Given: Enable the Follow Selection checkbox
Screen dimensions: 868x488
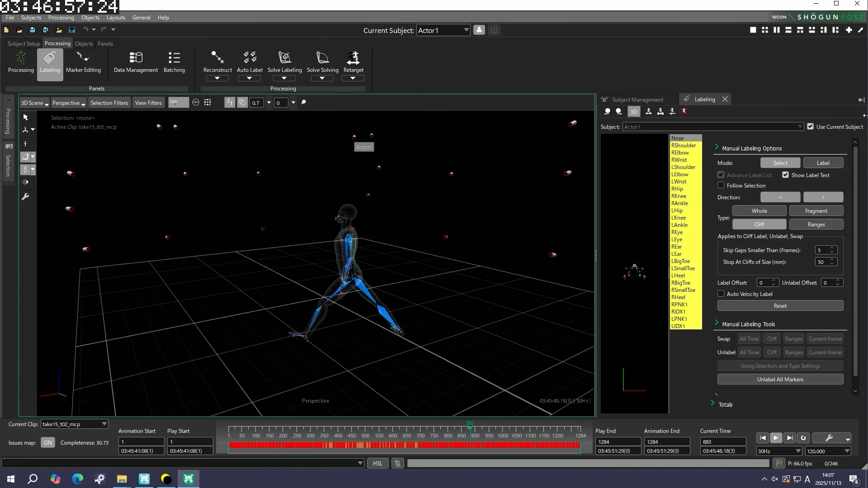Looking at the screenshot, I should click(x=721, y=185).
